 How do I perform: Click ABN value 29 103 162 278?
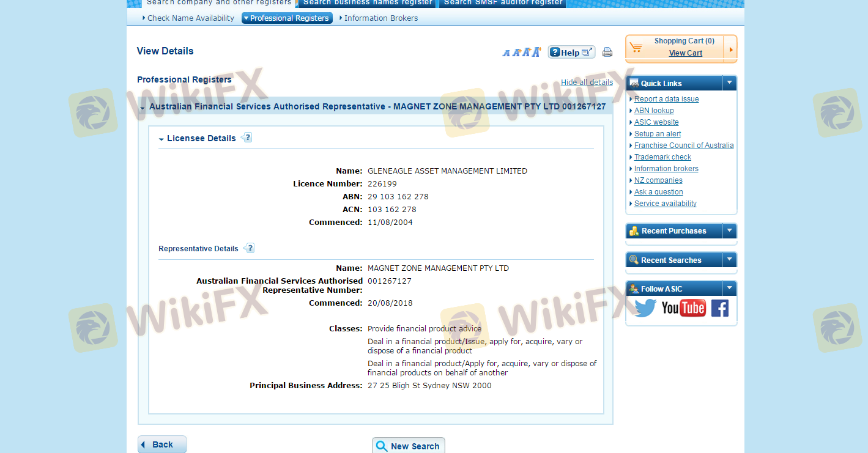(398, 197)
